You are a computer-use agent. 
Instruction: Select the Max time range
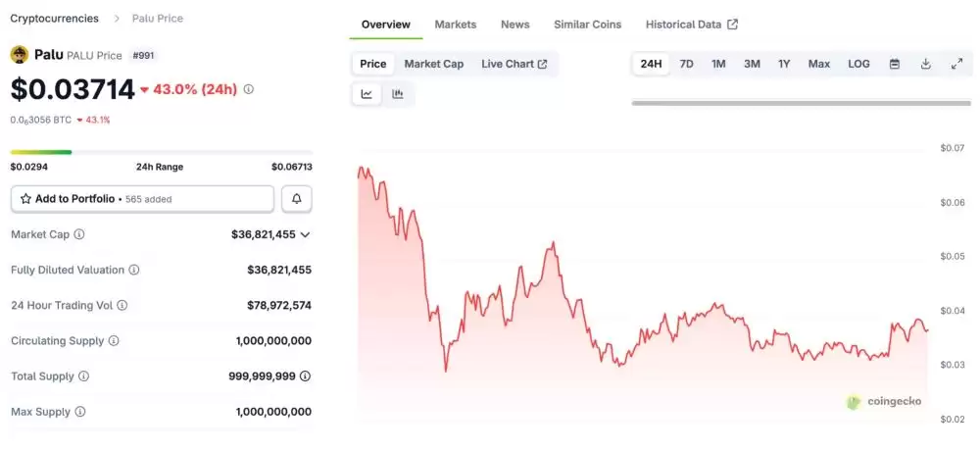(x=818, y=64)
